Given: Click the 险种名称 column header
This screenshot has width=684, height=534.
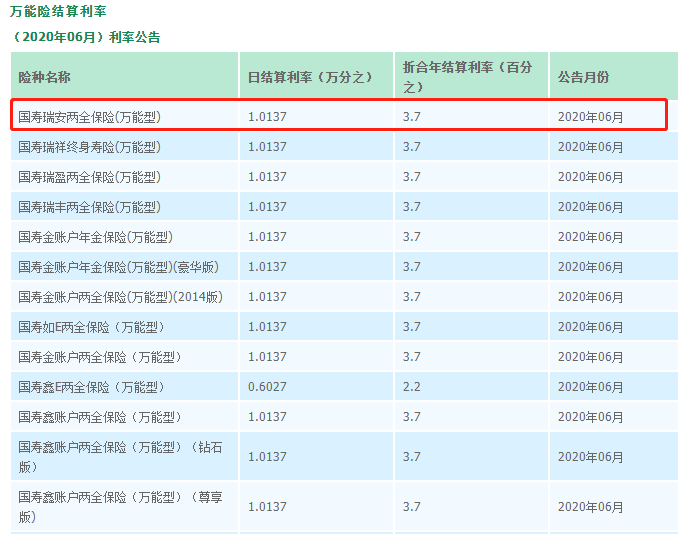Looking at the screenshot, I should click(45, 77).
